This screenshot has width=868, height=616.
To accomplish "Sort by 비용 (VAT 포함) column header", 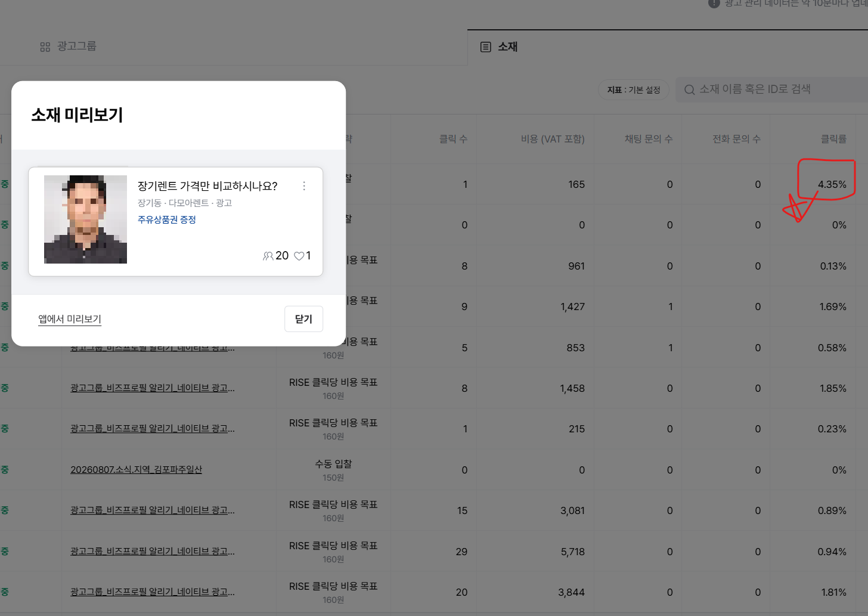I will (553, 139).
